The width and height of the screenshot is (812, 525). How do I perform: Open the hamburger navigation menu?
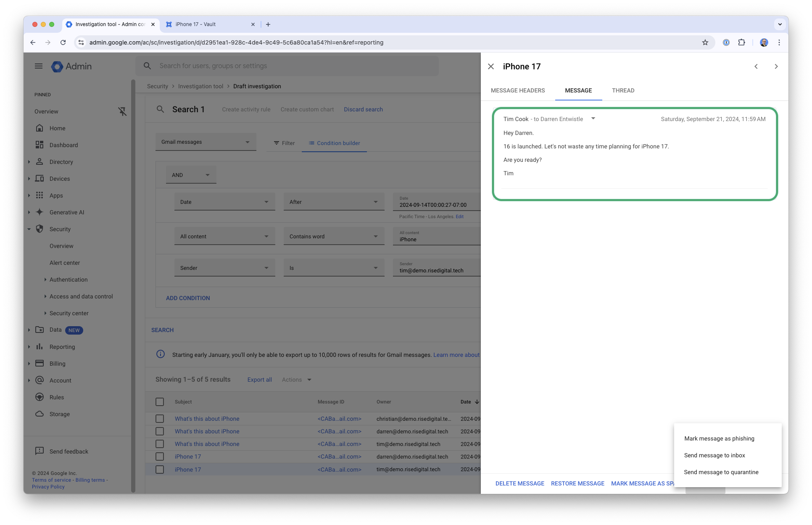(38, 66)
